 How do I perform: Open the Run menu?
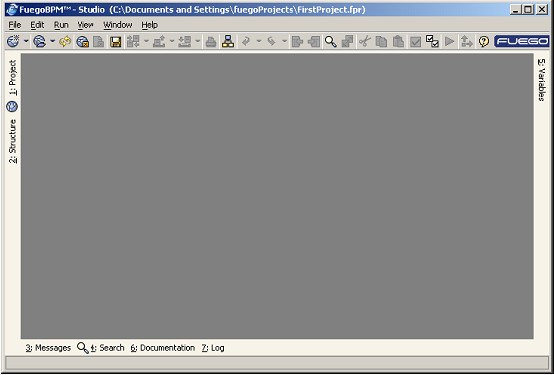click(x=61, y=25)
